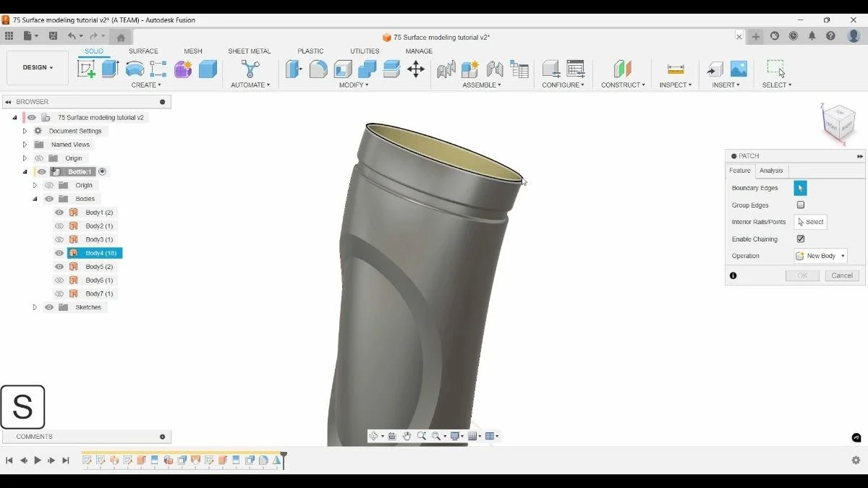Toggle visibility of Body2 (1)
868x488 pixels.
click(x=59, y=226)
